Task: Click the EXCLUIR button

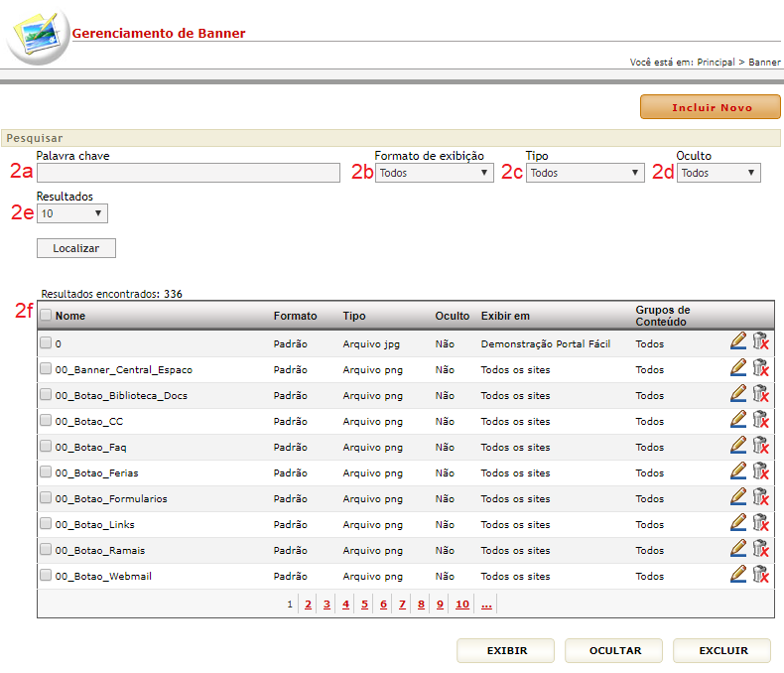Action: click(722, 650)
